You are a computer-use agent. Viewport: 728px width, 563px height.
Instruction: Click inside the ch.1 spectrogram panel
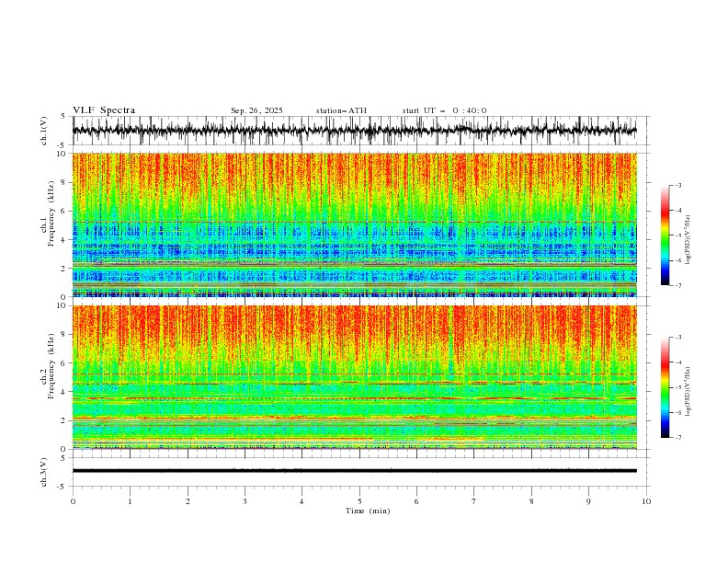354,224
